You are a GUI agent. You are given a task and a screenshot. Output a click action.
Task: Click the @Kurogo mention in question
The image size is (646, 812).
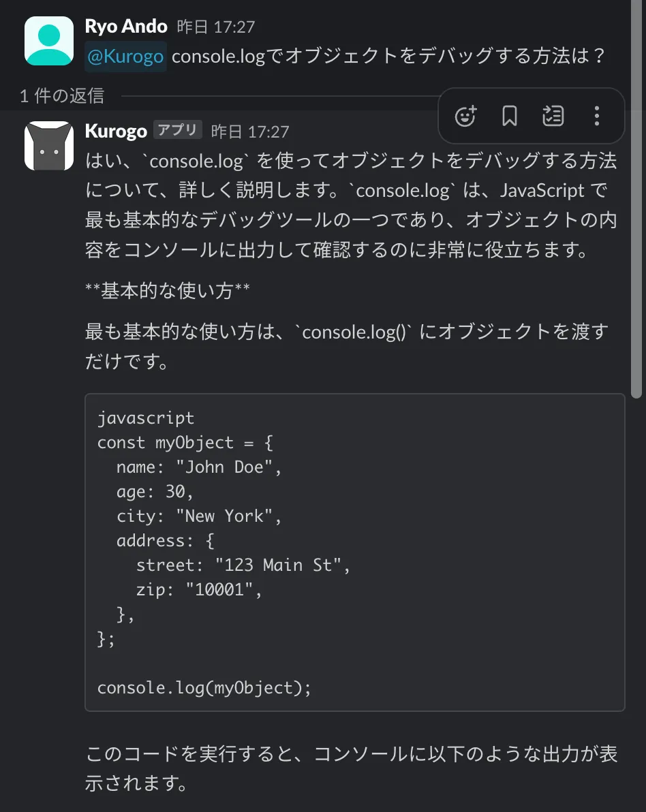[x=125, y=56]
